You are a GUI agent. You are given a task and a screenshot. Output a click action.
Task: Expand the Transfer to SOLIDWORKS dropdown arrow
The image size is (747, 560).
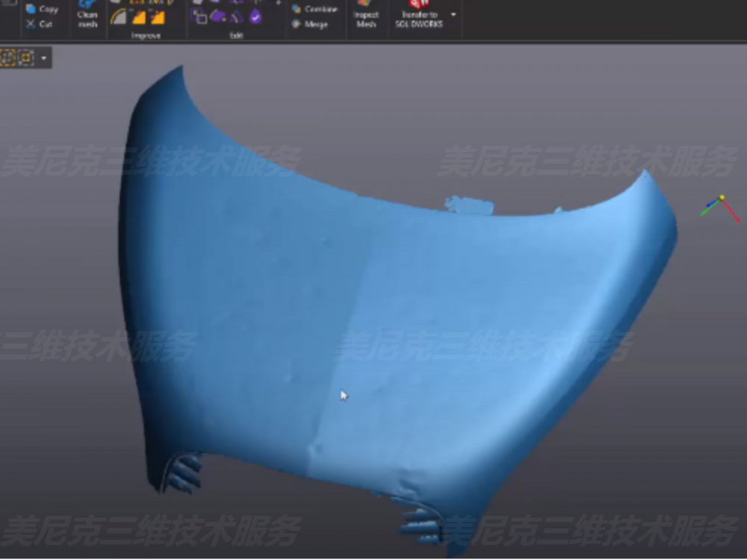(453, 14)
